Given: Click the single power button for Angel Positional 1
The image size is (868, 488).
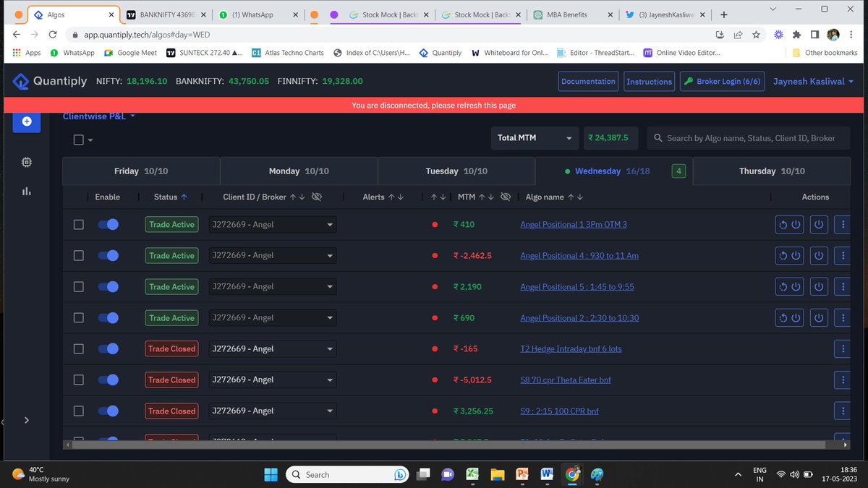Looking at the screenshot, I should click(819, 225).
